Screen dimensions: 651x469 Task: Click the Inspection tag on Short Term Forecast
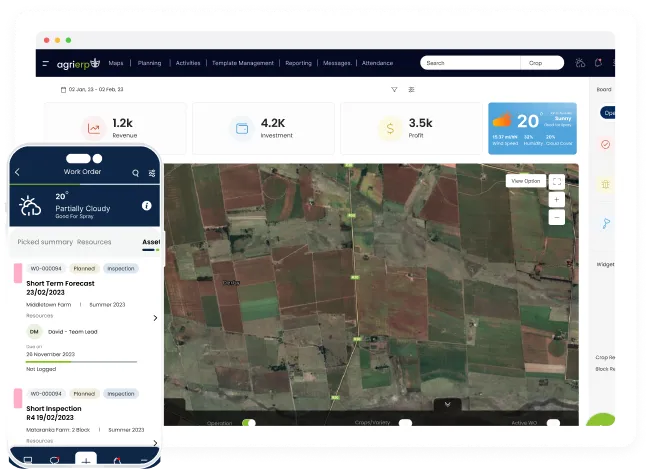(x=121, y=269)
